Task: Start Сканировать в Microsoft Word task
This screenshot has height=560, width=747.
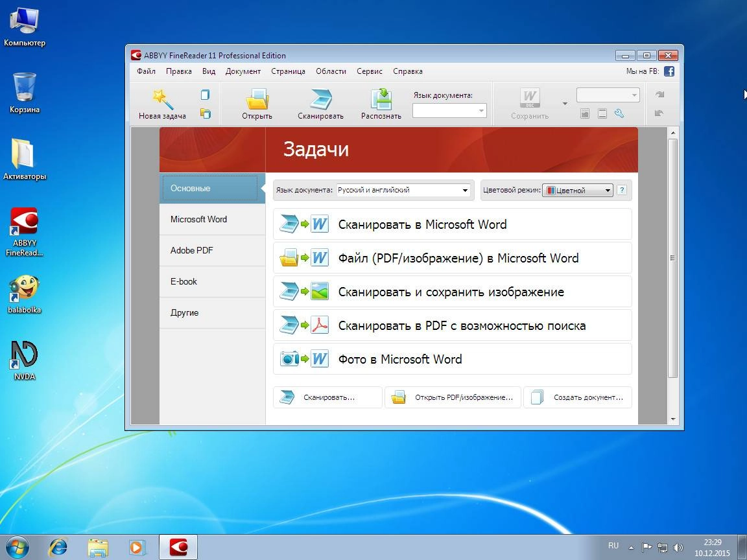Action: pyautogui.click(x=452, y=224)
